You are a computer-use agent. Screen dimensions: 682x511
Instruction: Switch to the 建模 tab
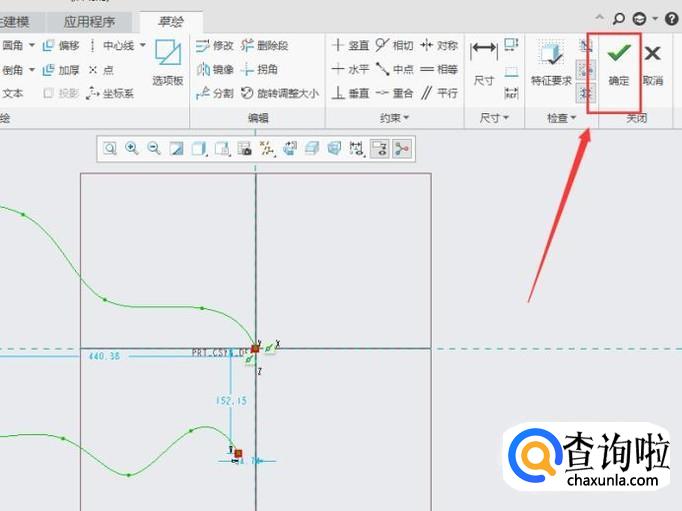tap(15, 22)
